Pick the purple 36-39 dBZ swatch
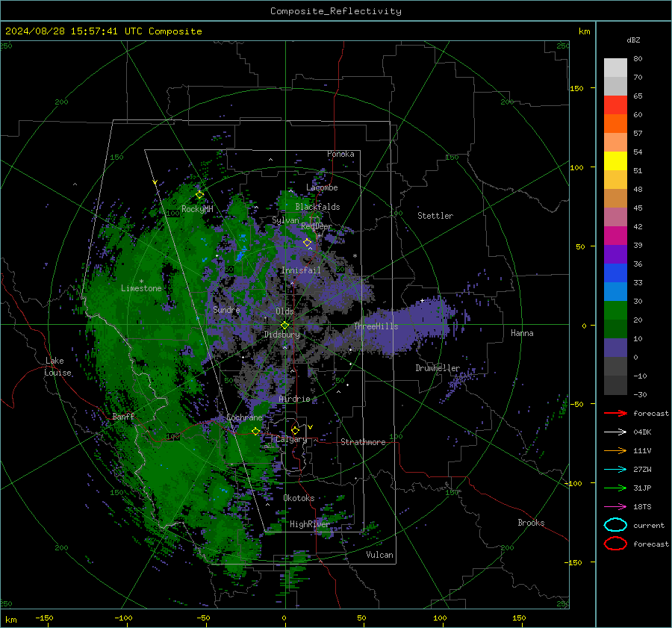The width and height of the screenshot is (672, 628). pyautogui.click(x=615, y=254)
